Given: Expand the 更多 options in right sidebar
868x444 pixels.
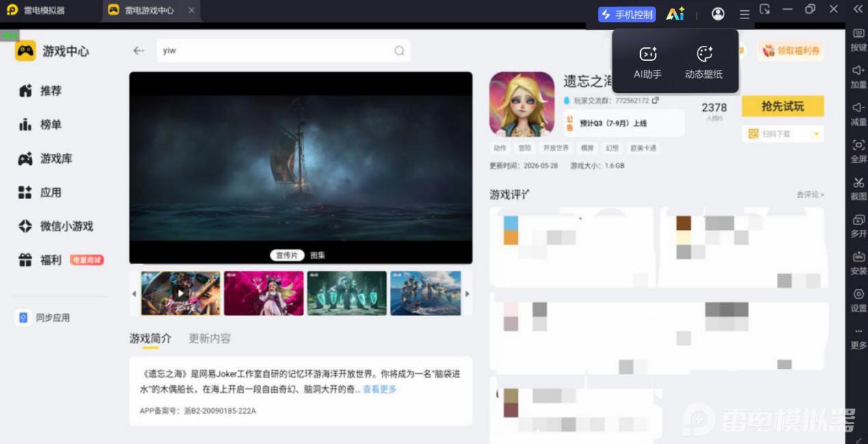Looking at the screenshot, I should coord(858,339).
